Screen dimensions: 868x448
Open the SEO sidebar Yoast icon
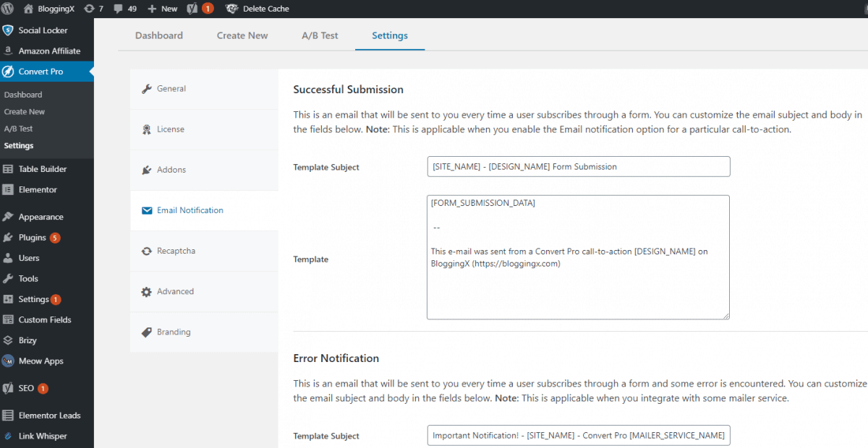8,388
